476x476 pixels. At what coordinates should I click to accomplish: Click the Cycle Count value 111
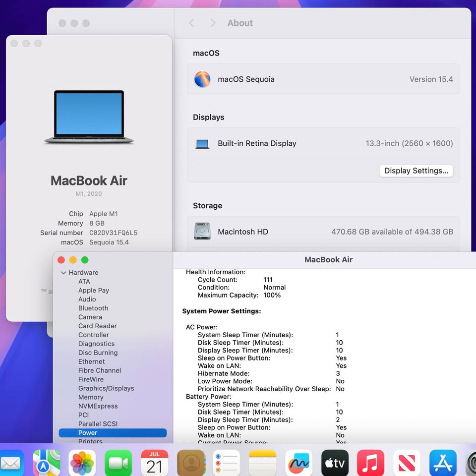pos(268,280)
